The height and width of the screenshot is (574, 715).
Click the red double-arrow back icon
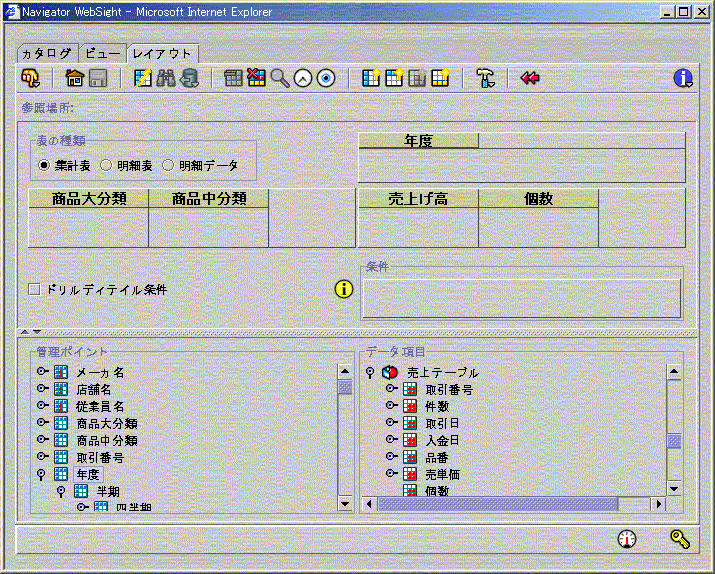click(x=530, y=78)
